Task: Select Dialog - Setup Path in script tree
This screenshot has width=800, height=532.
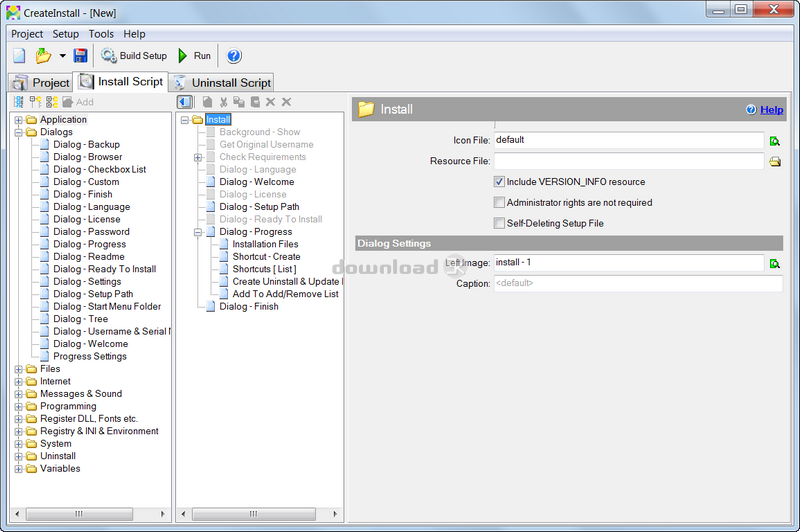Action: [259, 207]
